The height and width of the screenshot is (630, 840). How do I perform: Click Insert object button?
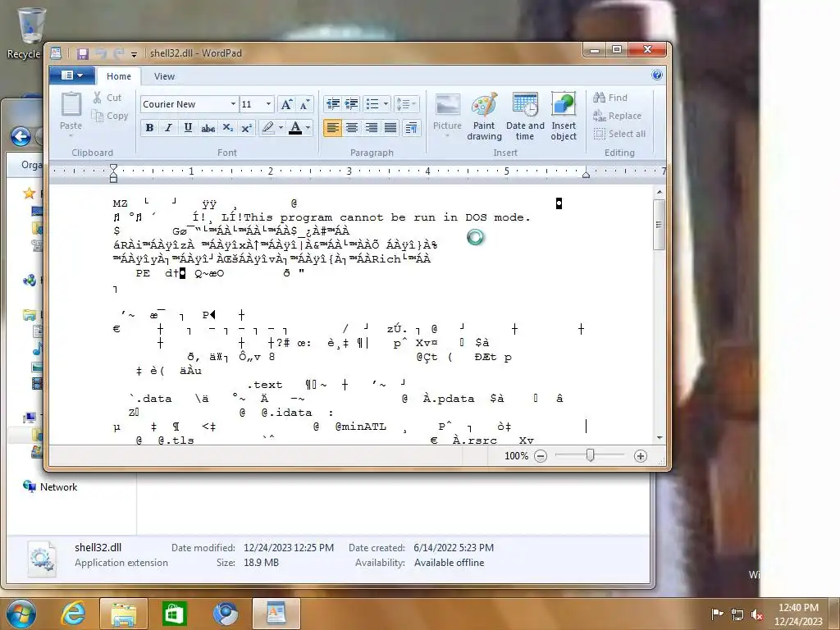coord(564,116)
